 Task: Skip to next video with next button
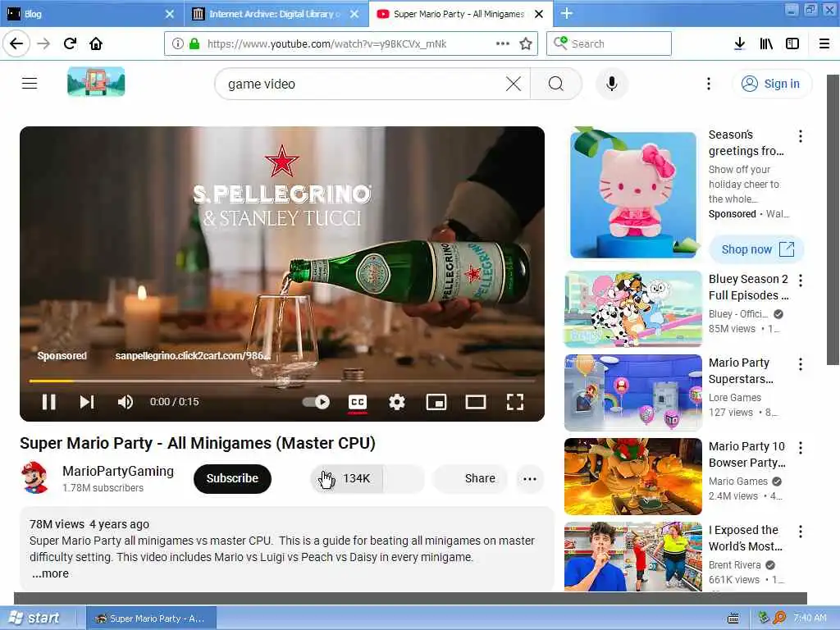pos(87,402)
